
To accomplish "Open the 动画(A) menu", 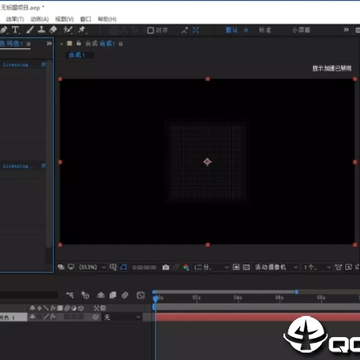I will tap(40, 19).
